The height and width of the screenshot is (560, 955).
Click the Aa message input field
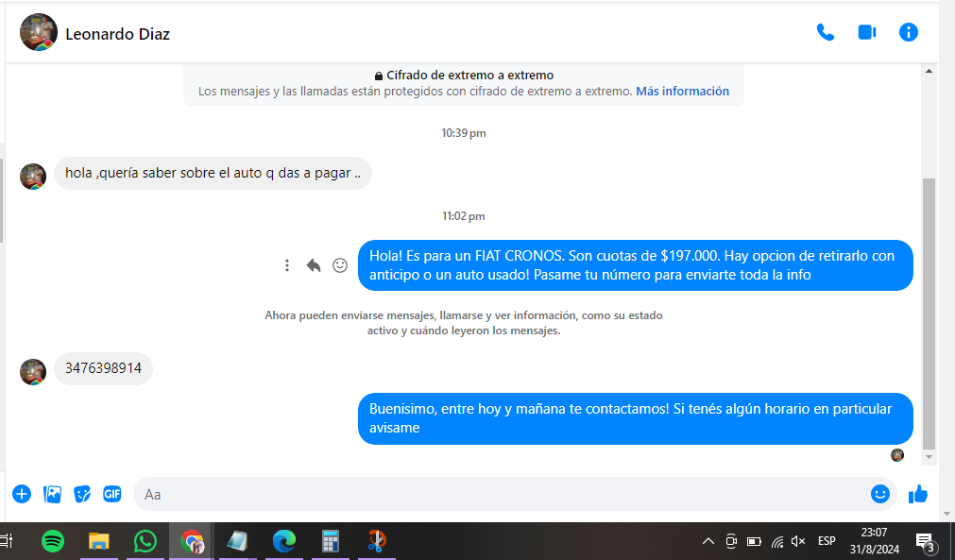coord(501,494)
